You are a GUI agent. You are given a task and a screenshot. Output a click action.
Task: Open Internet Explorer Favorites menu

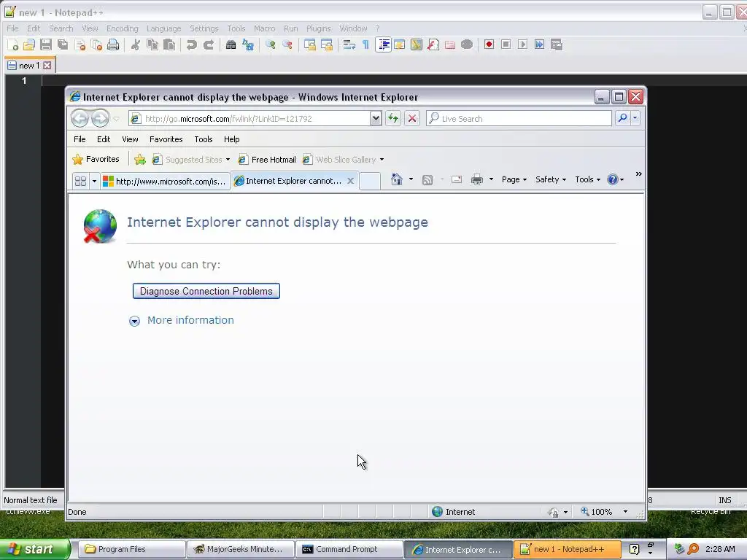tap(166, 139)
